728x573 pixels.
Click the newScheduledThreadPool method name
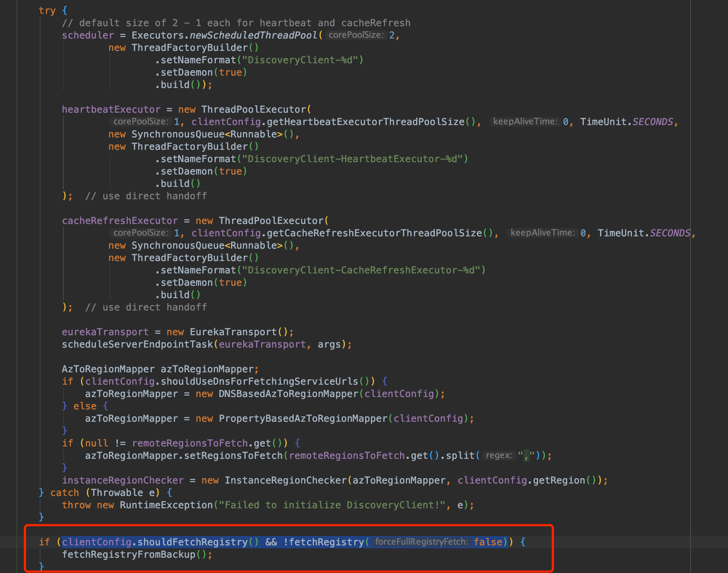click(x=253, y=35)
